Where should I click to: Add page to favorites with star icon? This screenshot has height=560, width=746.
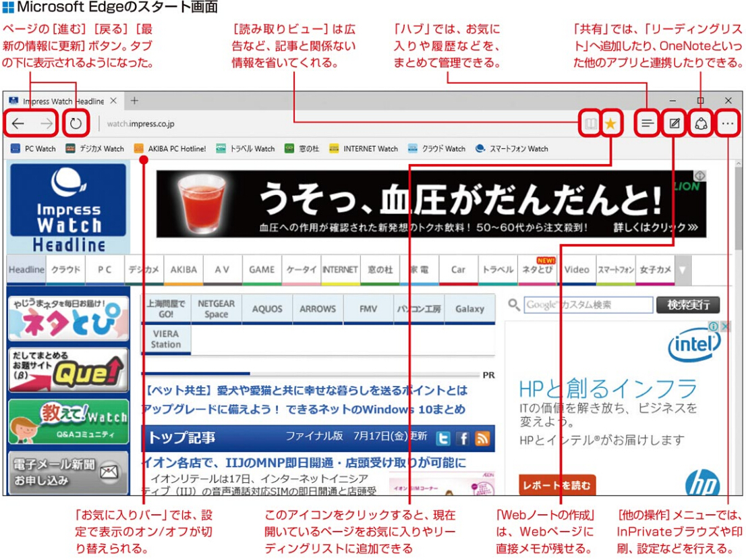610,123
